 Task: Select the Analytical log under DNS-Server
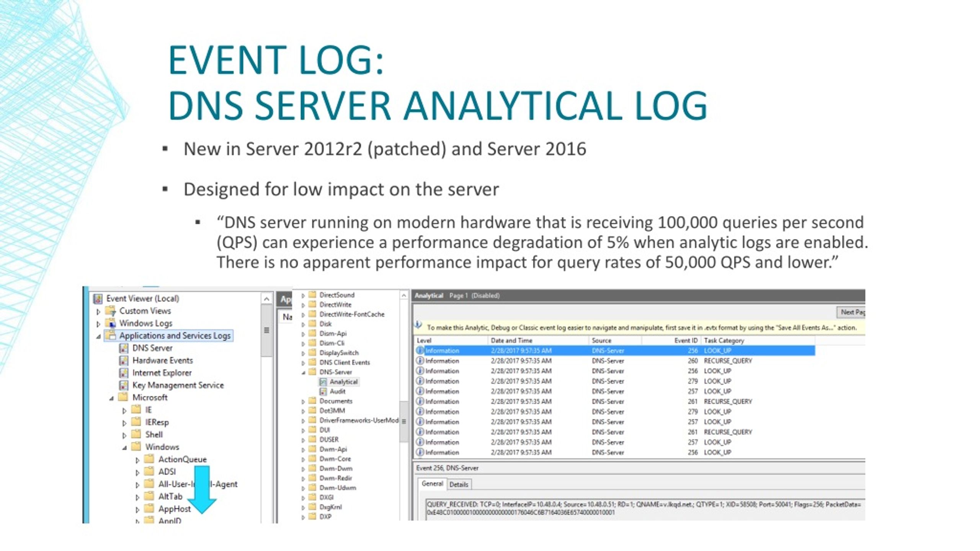coord(343,381)
